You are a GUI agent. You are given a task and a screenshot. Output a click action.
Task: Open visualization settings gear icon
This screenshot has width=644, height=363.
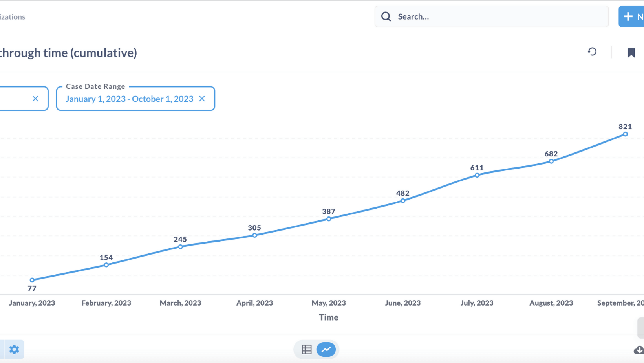14,349
